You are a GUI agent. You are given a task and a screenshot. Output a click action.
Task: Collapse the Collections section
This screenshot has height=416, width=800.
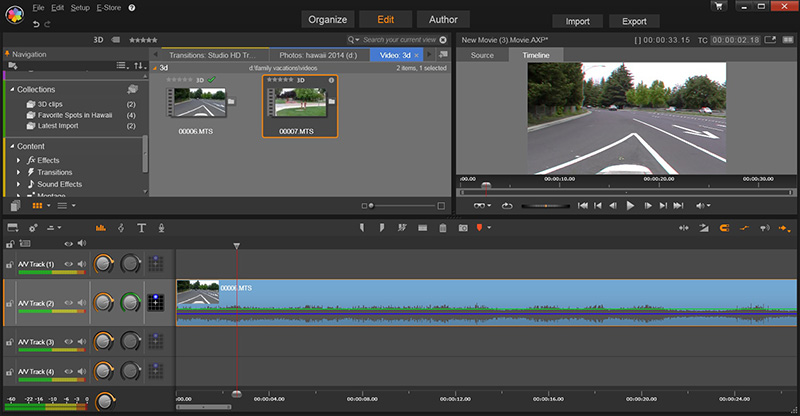[10, 89]
